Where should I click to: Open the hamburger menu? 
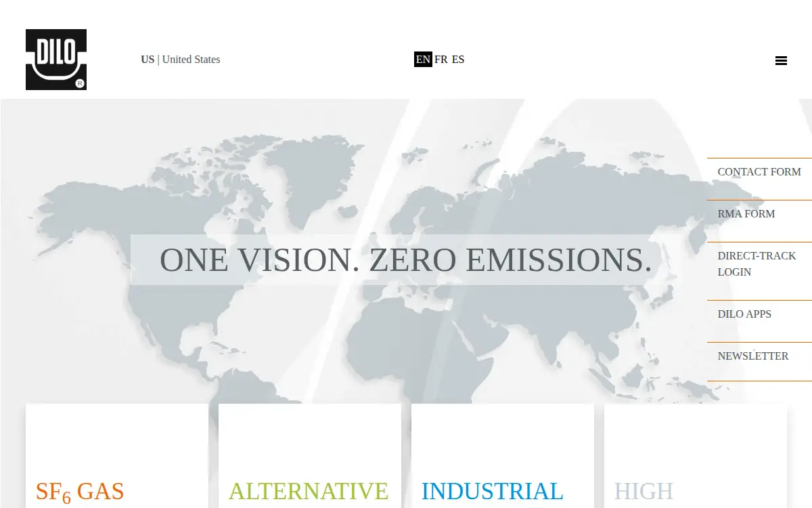tap(781, 60)
